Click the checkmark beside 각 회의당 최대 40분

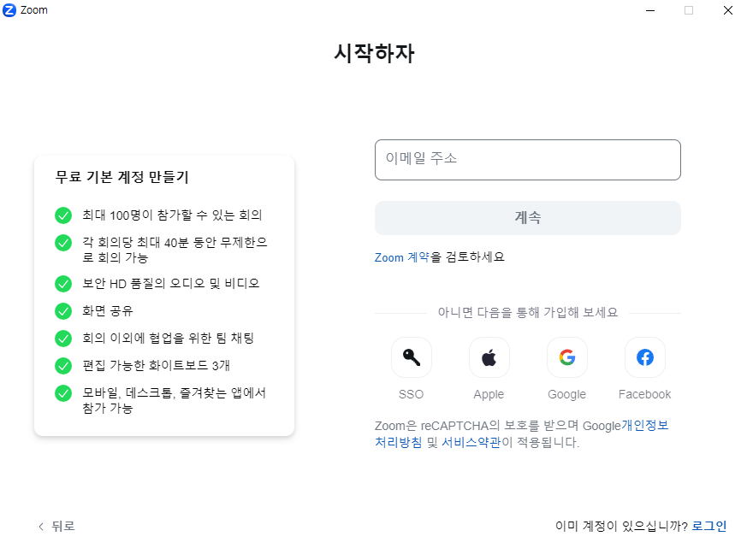63,243
